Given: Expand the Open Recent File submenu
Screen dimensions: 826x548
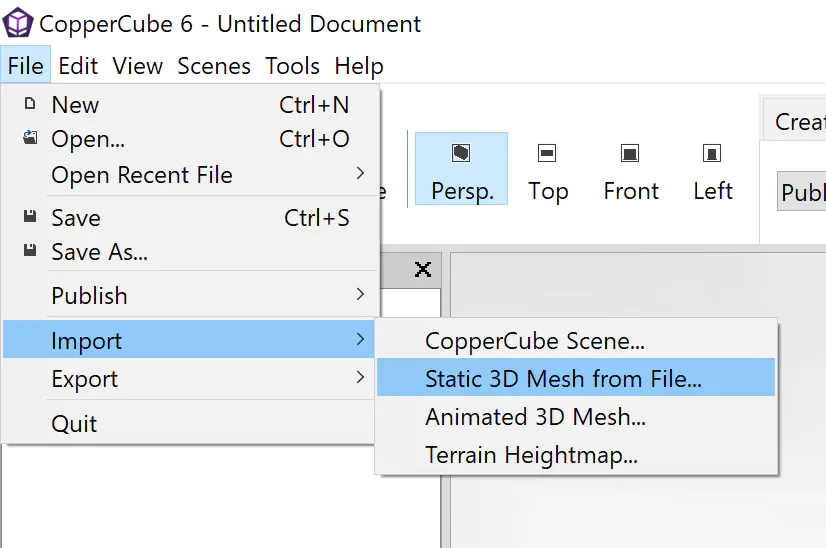Looking at the screenshot, I should (191, 174).
